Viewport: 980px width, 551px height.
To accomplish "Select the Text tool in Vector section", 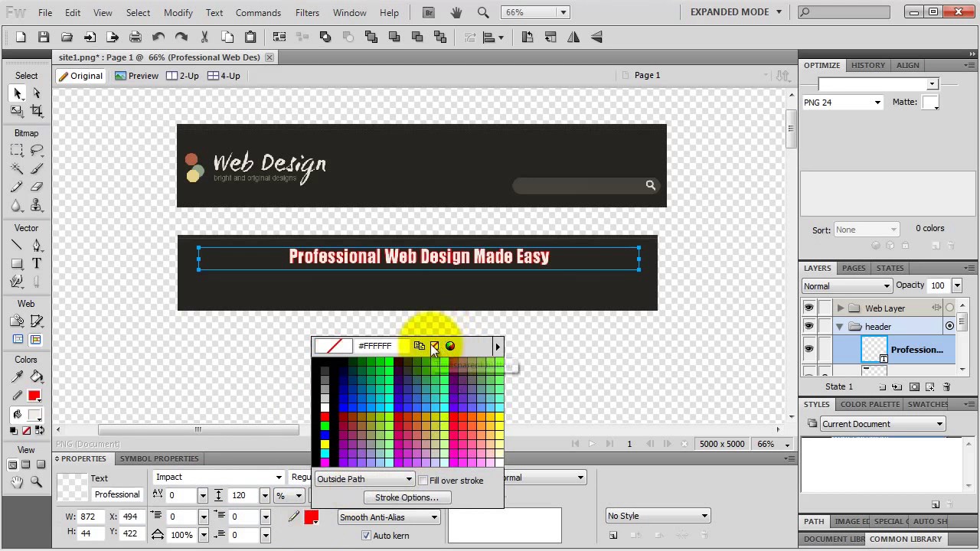I will (x=36, y=263).
